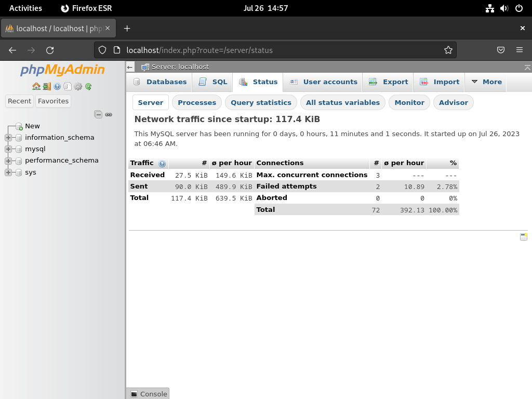The image size is (532, 399).
Task: Expand the mysql database tree node
Action: [8, 149]
